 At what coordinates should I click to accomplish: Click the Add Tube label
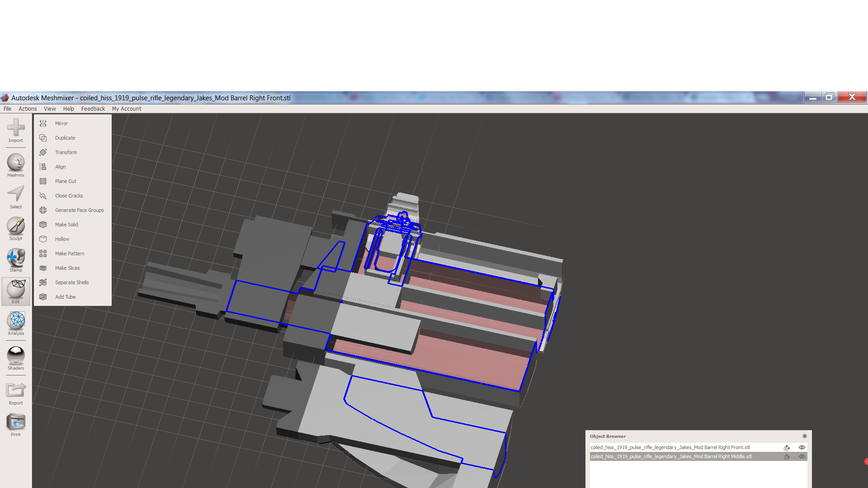65,297
